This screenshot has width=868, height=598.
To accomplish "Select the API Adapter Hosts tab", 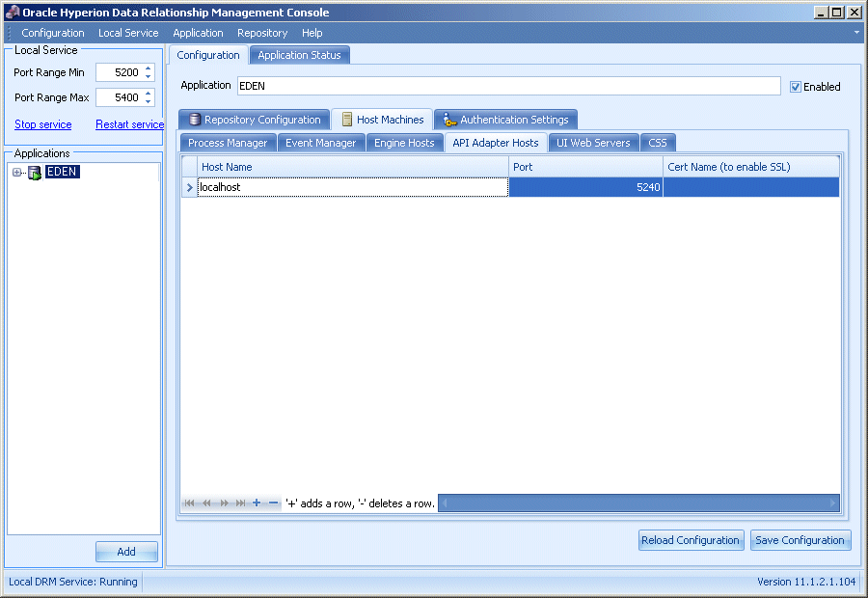I will (496, 143).
